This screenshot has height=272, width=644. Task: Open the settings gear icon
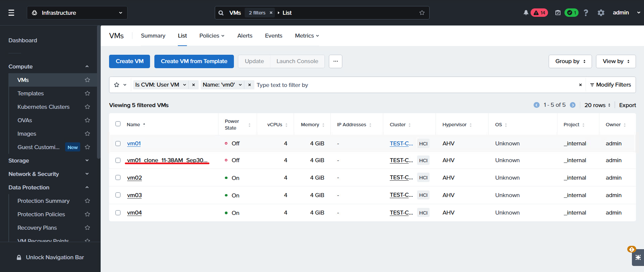601,13
